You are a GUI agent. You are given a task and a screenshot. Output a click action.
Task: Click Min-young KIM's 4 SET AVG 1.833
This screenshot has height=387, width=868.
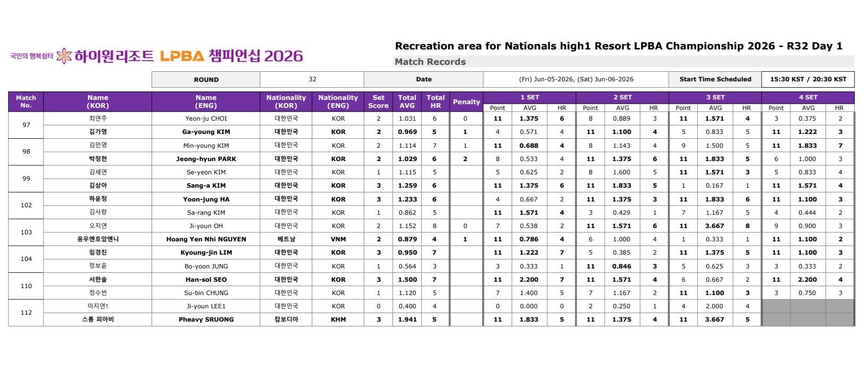tap(807, 146)
